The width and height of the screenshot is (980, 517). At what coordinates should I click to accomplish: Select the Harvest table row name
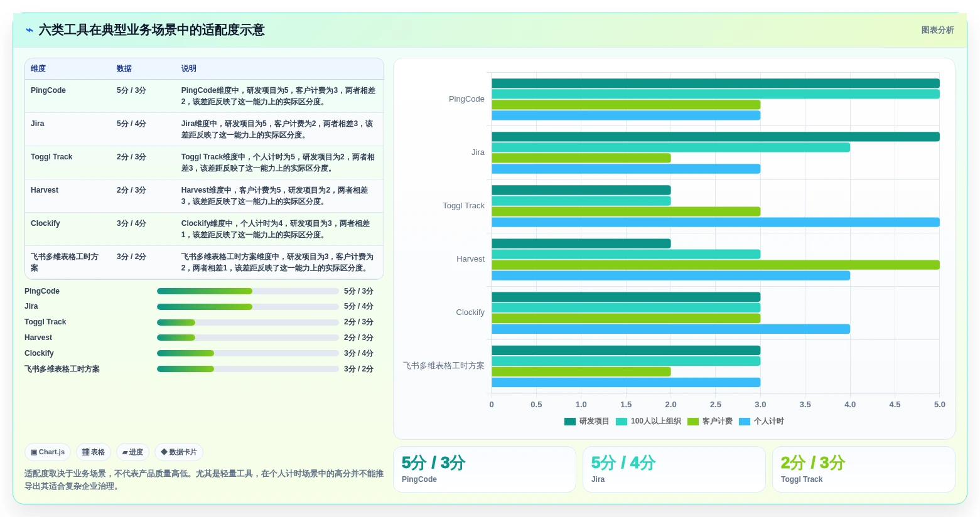click(45, 190)
